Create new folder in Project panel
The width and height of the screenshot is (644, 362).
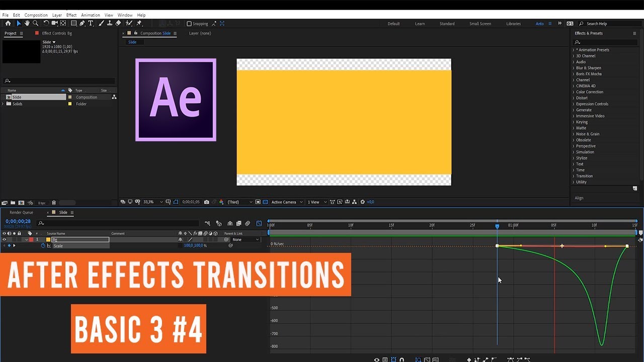[x=13, y=203]
